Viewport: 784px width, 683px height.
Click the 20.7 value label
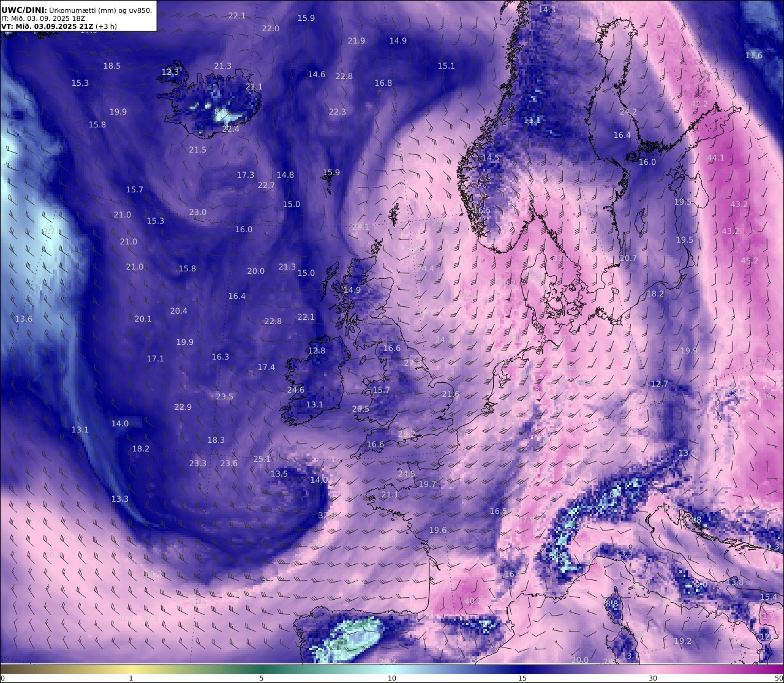pos(628,258)
